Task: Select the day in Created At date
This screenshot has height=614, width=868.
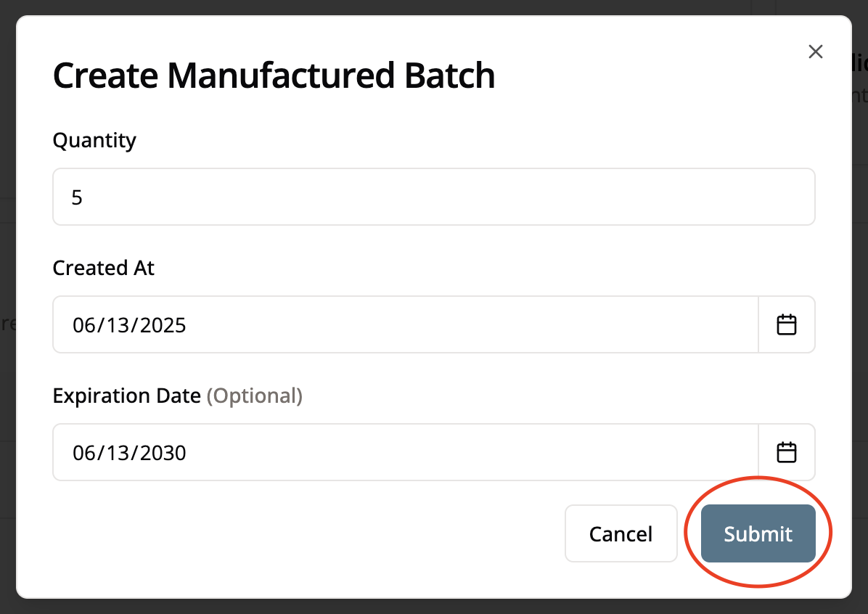Action: point(115,325)
